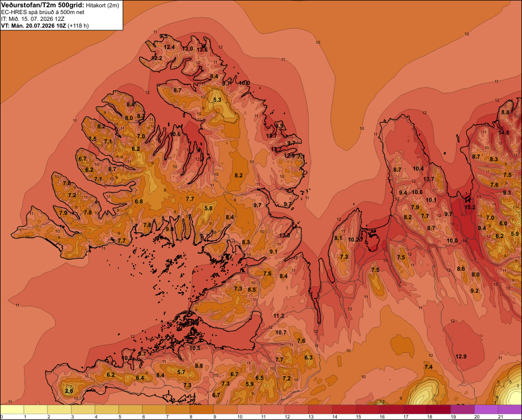Click the 'Hitakort (2m)' label

(102, 5)
